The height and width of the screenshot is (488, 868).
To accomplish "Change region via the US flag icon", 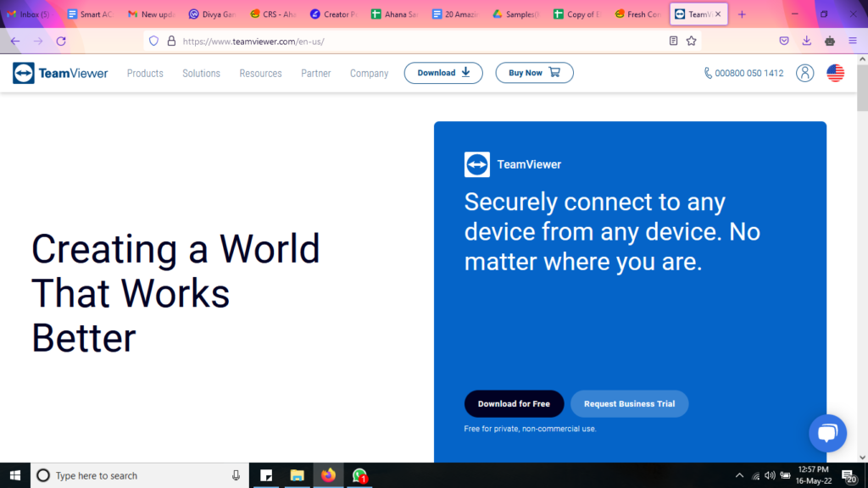I will [x=835, y=73].
